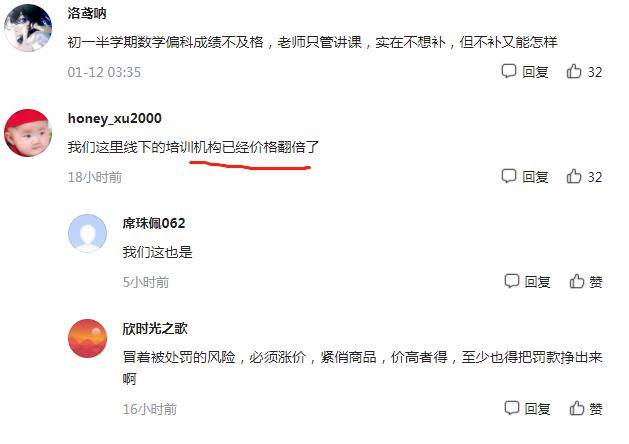The image size is (629, 444).
Task: Open 席珠佩062's default avatar
Action: [x=87, y=233]
